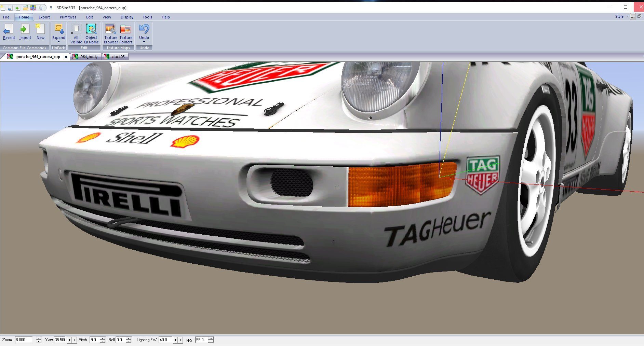The height and width of the screenshot is (347, 644).
Task: Click the Zoom value input field
Action: point(24,340)
